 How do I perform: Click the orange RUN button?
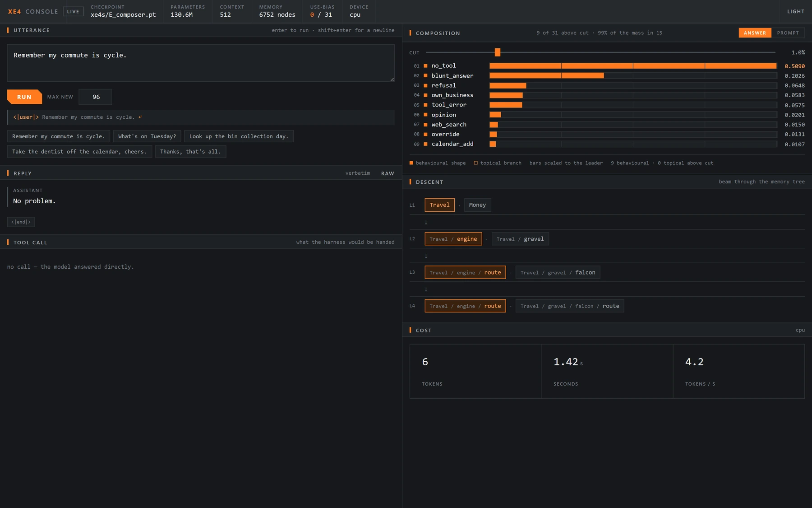(x=24, y=97)
